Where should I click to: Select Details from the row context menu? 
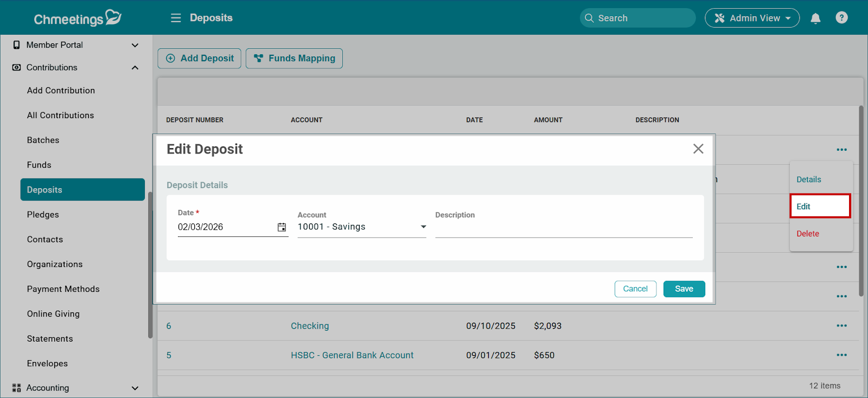(x=808, y=179)
